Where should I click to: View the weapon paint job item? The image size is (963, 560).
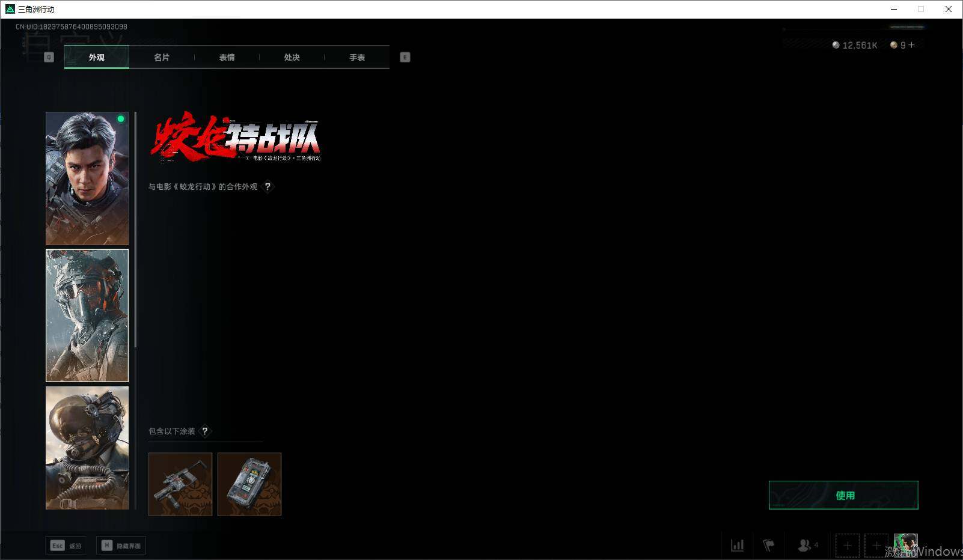click(x=180, y=484)
